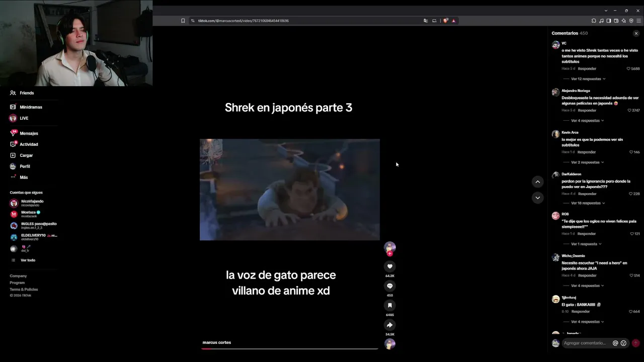644x362 pixels.
Task: Reply to Alejandro Noriega's comment
Action: [587, 110]
